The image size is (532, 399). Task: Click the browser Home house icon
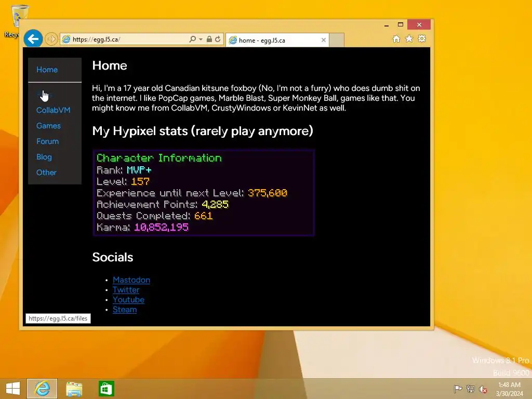pyautogui.click(x=396, y=38)
